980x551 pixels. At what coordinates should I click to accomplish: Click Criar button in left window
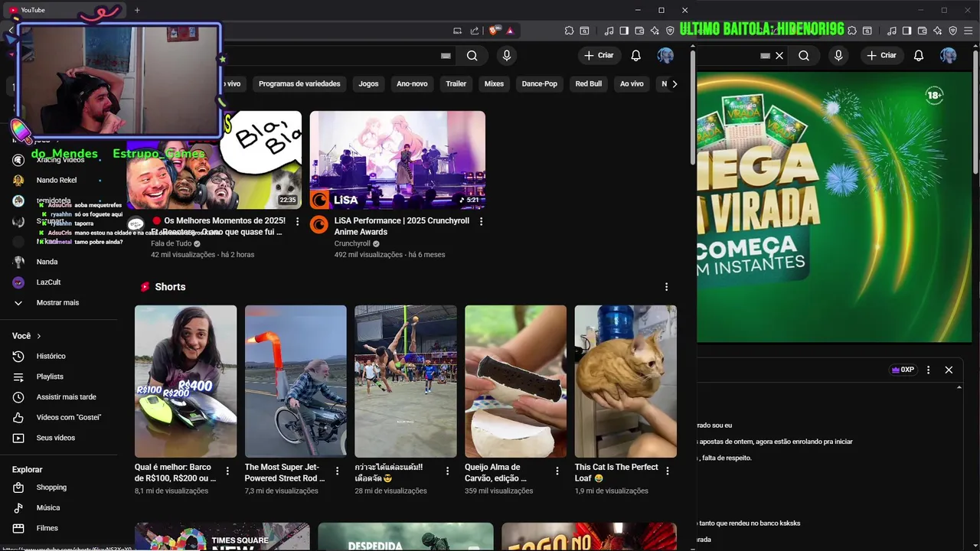(599, 55)
